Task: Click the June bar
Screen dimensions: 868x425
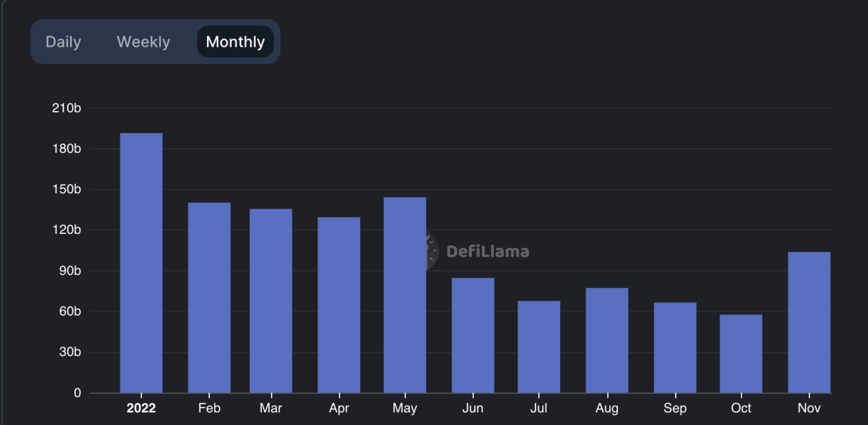Action: (x=473, y=335)
